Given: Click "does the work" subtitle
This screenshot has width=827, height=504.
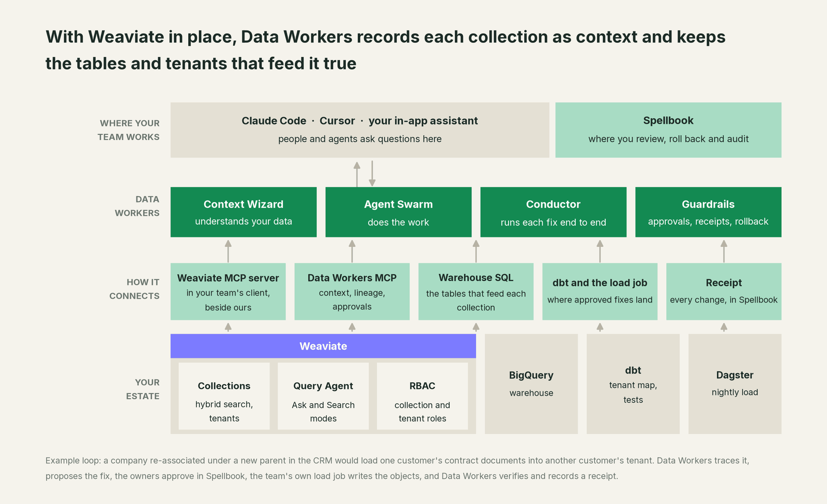Looking at the screenshot, I should tap(399, 223).
